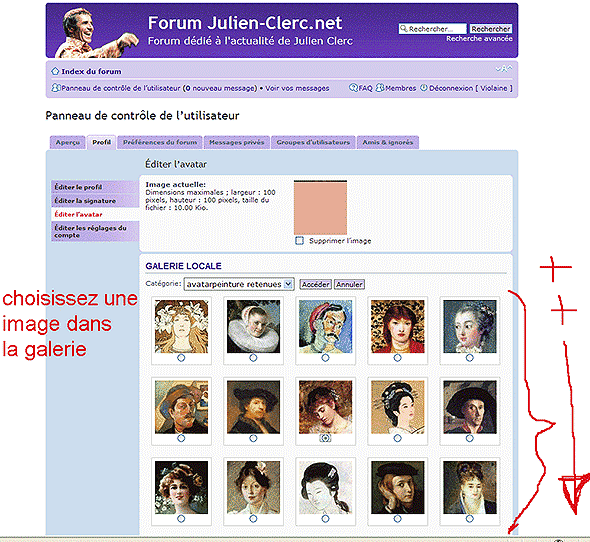Select radio under red-haired woman portrait
Screen dimensions: 590x542
click(x=397, y=358)
